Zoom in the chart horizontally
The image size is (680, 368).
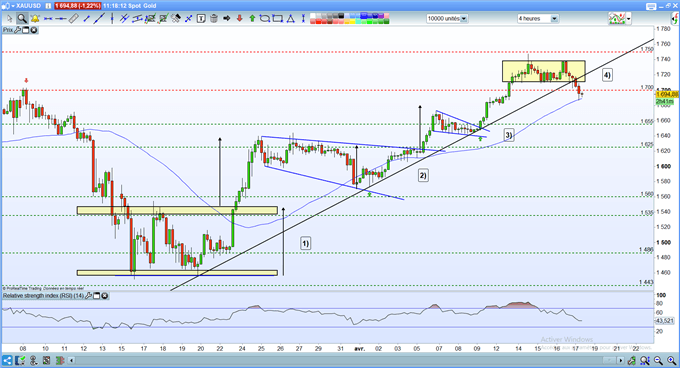pos(671,360)
